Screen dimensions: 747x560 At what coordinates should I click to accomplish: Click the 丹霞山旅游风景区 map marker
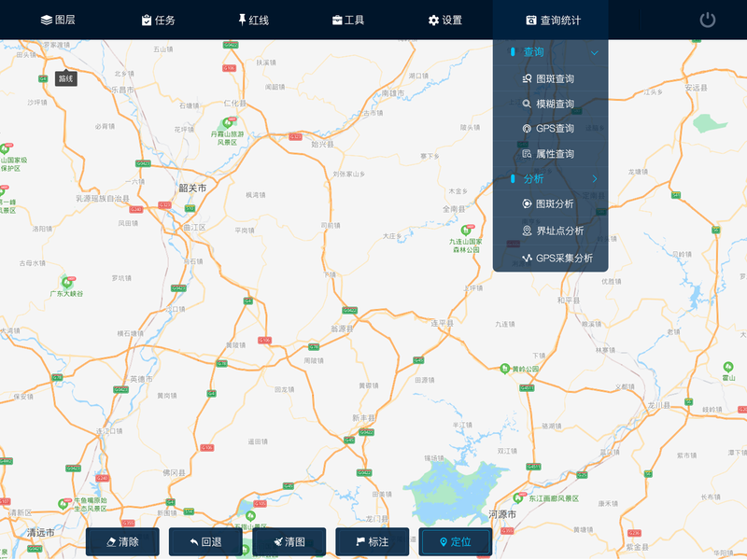[228, 123]
